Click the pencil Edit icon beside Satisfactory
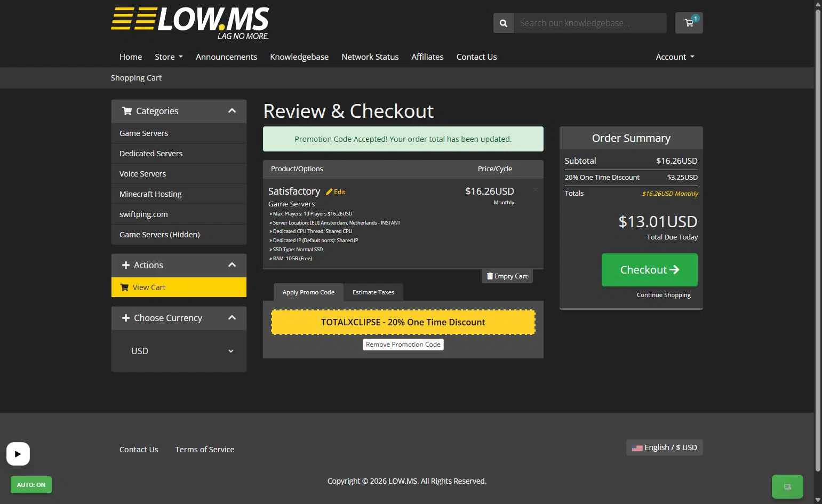This screenshot has width=822, height=504. 336,192
